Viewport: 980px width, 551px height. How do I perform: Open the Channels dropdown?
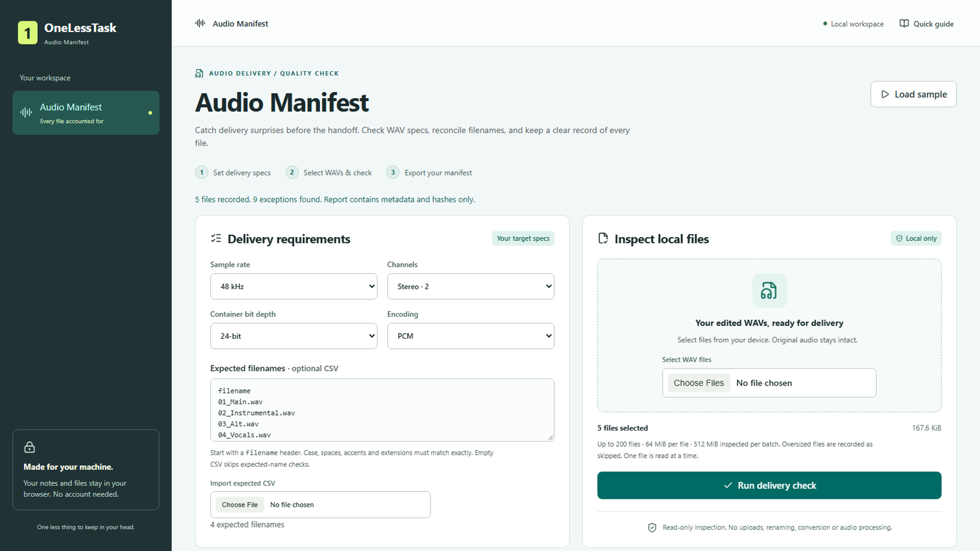(470, 286)
